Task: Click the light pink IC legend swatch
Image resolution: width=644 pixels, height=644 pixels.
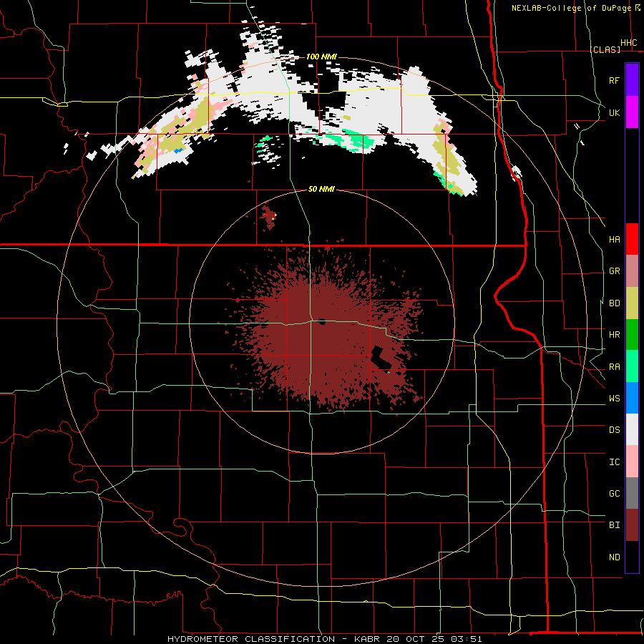Action: pos(632,462)
